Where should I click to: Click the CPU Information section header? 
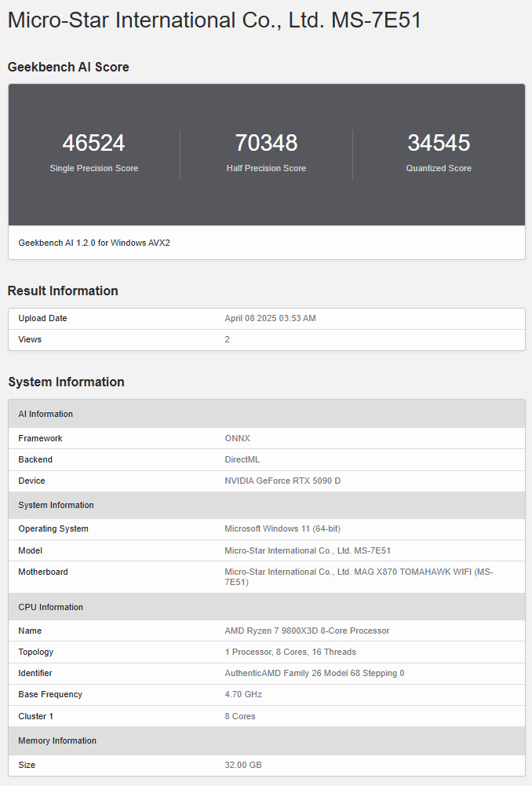click(50, 607)
